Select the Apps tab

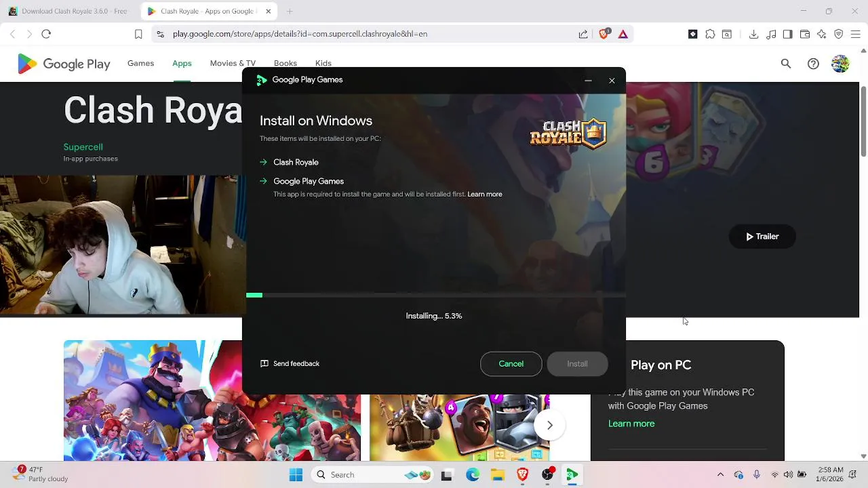coord(182,63)
